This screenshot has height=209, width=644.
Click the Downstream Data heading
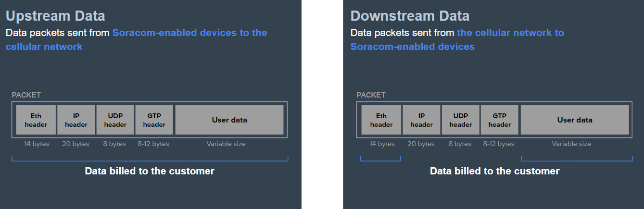(410, 16)
